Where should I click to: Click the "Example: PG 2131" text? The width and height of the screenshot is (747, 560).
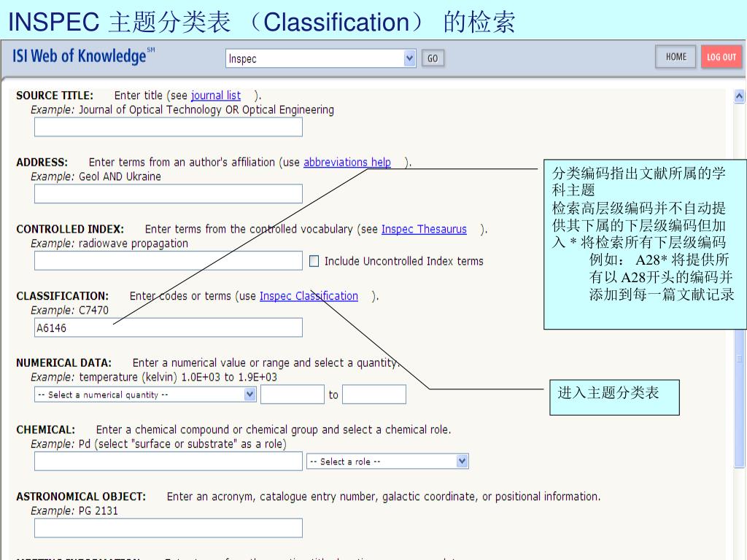coord(74,510)
